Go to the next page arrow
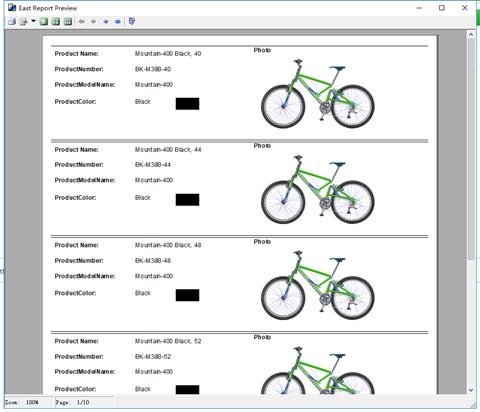This screenshot has height=412, width=480. coord(106,22)
